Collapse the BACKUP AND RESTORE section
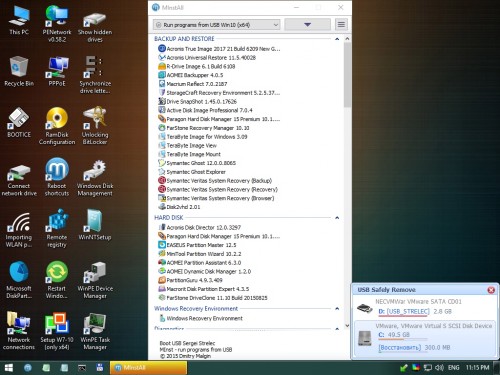The width and height of the screenshot is (500, 375). pyautogui.click(x=337, y=39)
